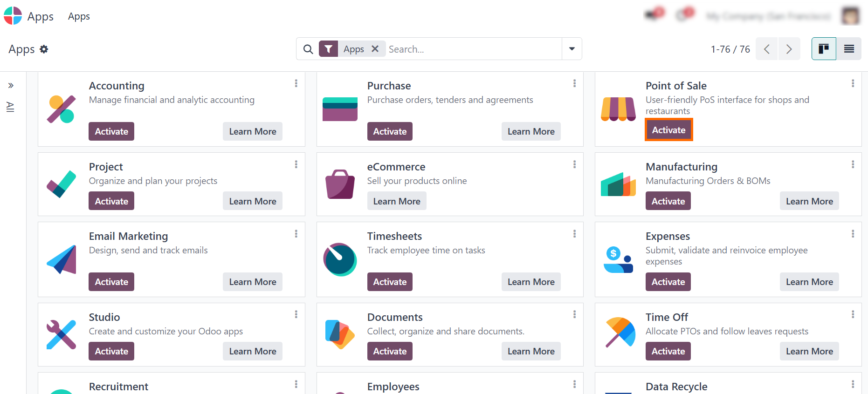Go to the next page of apps
Viewport: 868px width, 394px height.
(x=789, y=49)
